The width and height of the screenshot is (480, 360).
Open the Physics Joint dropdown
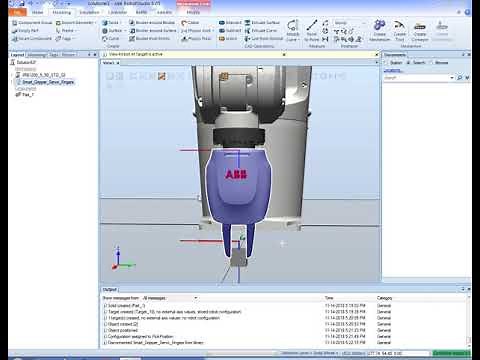click(x=197, y=31)
